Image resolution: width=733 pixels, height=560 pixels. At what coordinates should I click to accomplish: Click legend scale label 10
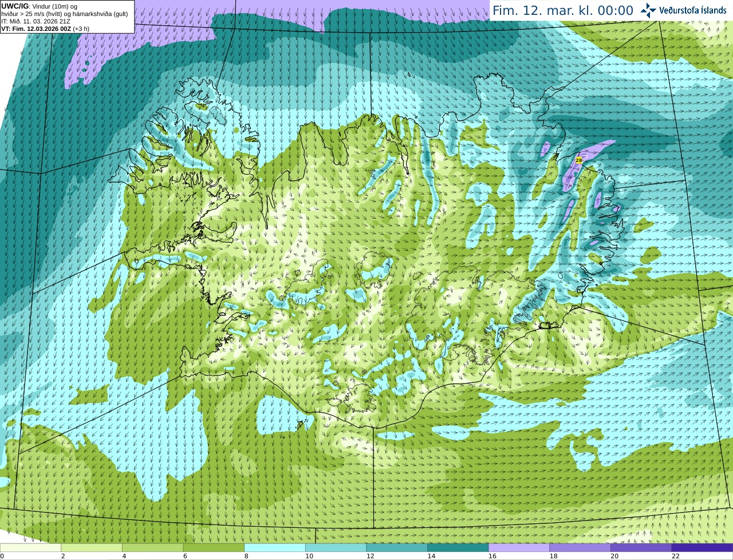click(x=309, y=556)
